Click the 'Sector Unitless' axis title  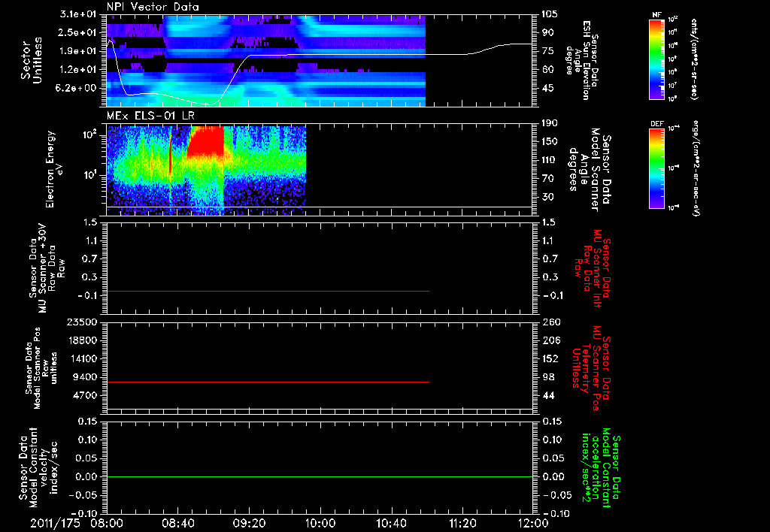tap(32, 61)
